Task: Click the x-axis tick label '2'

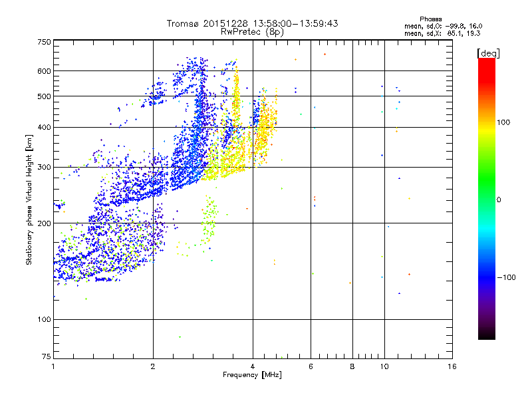Action: (x=153, y=366)
